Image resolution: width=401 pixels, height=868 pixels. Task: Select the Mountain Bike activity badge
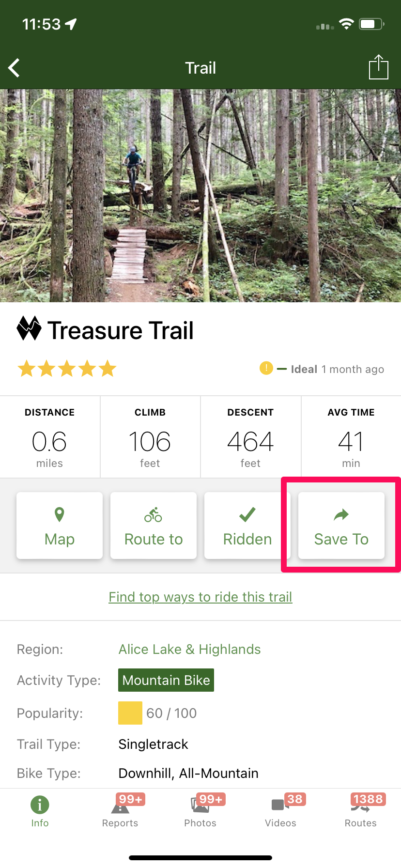pyautogui.click(x=166, y=680)
